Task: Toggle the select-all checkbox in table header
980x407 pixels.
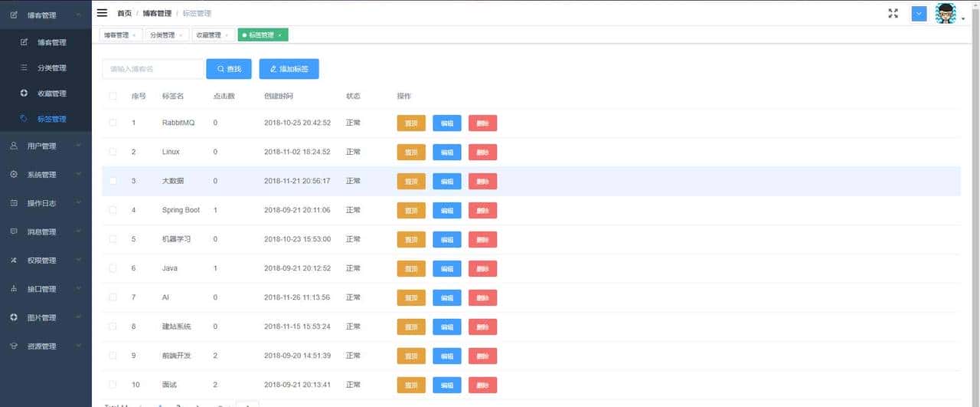Action: 113,97
